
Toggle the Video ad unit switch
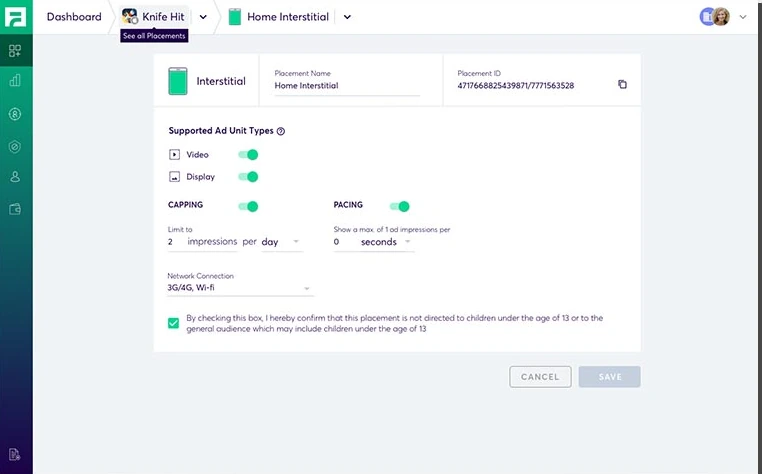pyautogui.click(x=248, y=155)
